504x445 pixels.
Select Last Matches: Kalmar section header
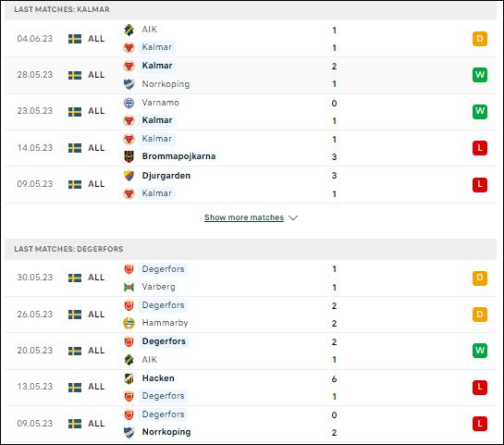click(251, 9)
